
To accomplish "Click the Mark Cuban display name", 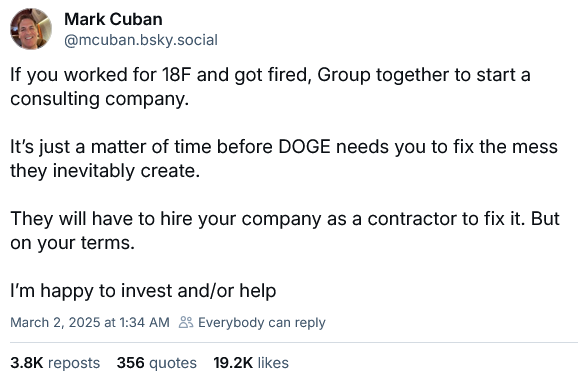I will pyautogui.click(x=113, y=19).
